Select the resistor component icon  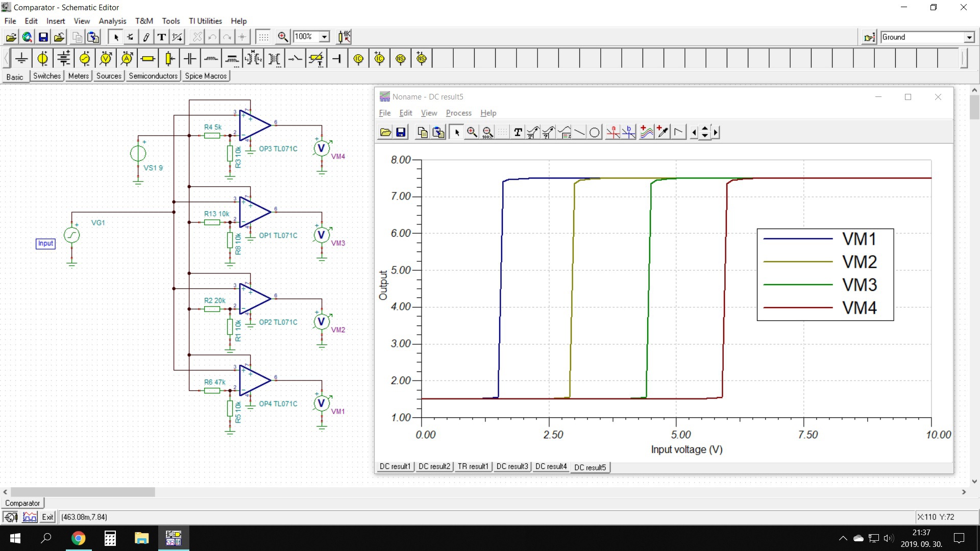point(148,59)
